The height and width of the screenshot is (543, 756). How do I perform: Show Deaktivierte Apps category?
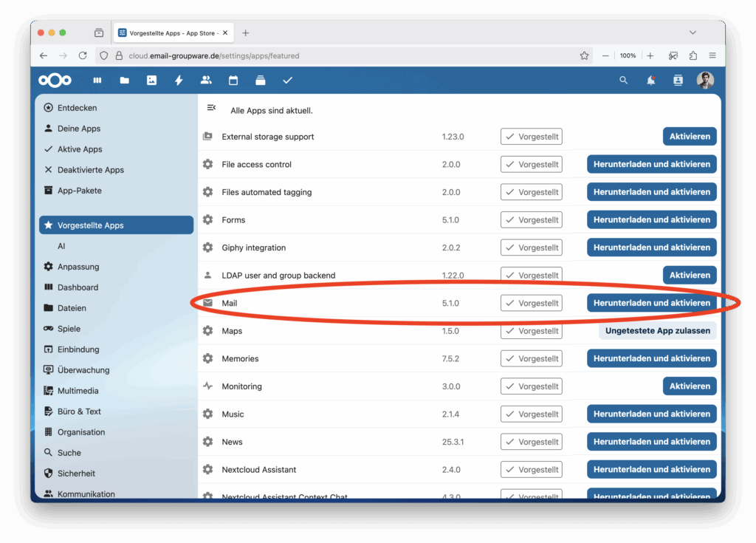(116, 170)
